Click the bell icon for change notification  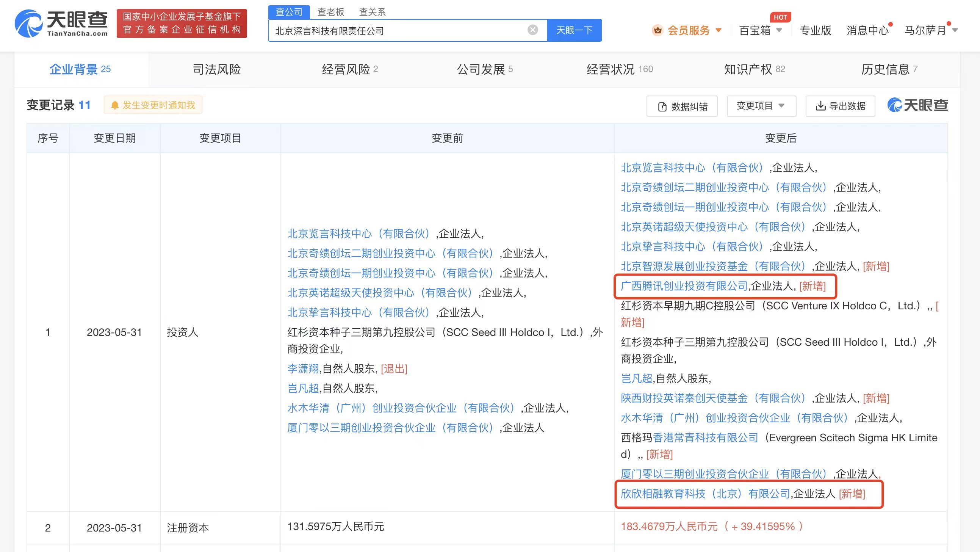(x=115, y=105)
